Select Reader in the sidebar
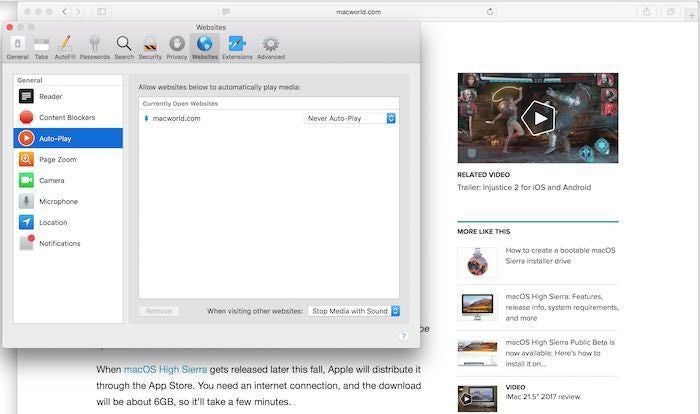Image resolution: width=700 pixels, height=414 pixels. coord(68,96)
